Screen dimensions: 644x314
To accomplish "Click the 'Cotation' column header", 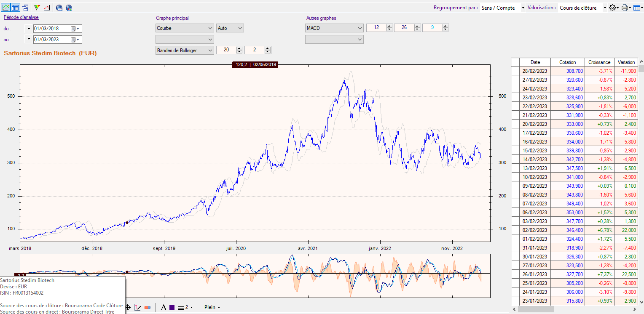I will pyautogui.click(x=567, y=62).
